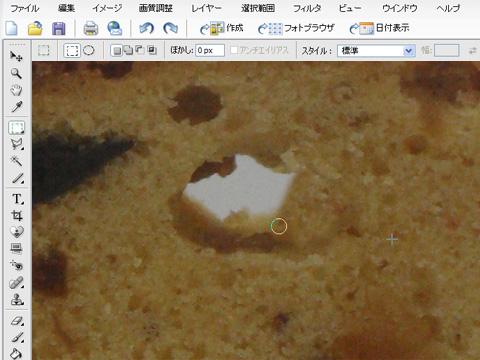Click the 幅 width input field

pos(446,51)
